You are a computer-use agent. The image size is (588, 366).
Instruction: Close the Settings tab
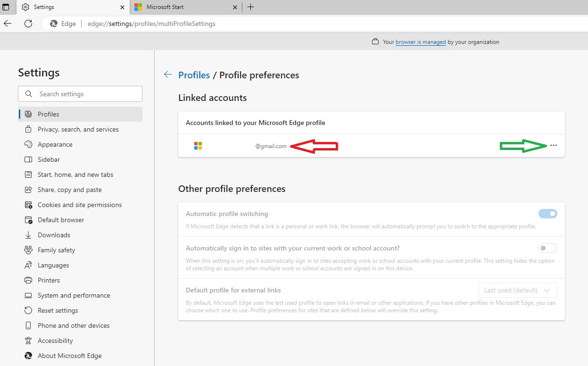(122, 7)
